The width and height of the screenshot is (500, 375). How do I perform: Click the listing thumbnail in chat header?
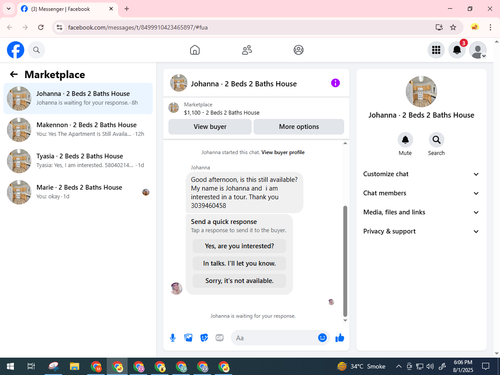click(x=179, y=83)
